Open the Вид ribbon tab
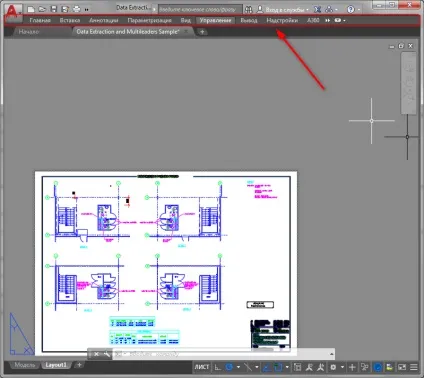 tap(185, 20)
